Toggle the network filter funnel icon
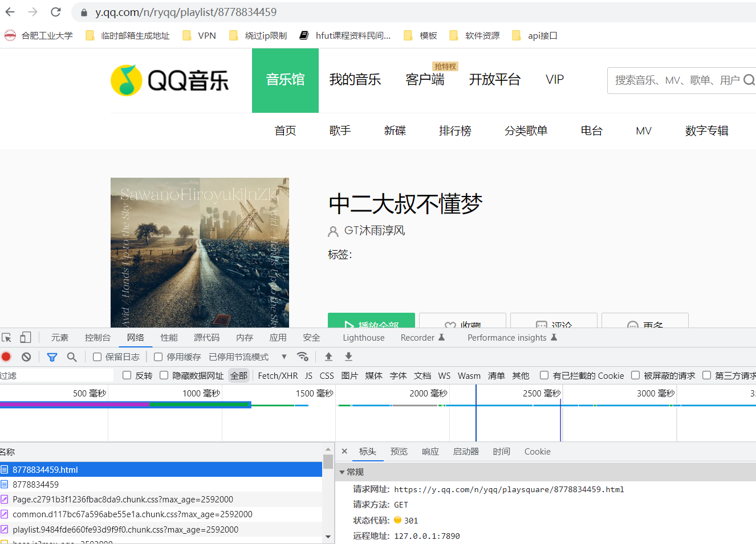Viewport: 756px width, 544px height. (x=52, y=357)
